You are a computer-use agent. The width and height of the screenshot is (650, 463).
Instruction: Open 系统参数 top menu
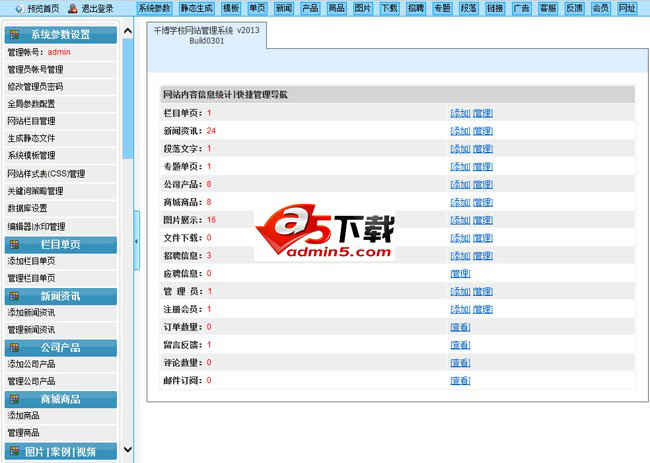[x=154, y=8]
